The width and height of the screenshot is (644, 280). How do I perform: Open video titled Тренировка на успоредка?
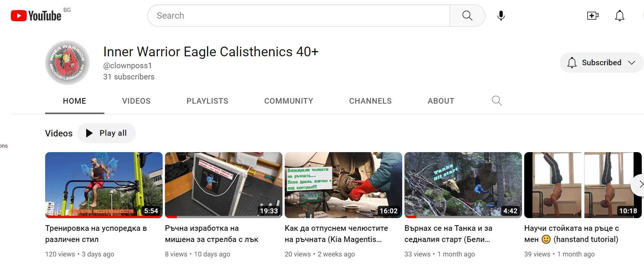tap(96, 234)
